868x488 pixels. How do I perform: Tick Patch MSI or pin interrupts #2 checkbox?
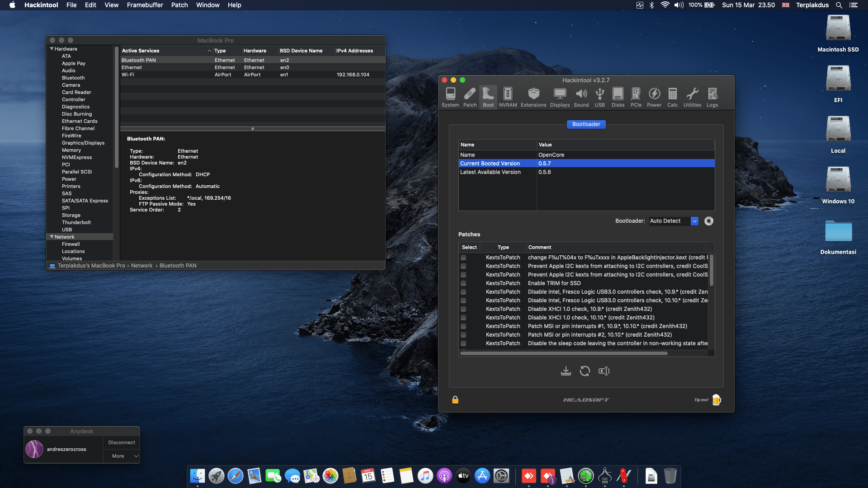coord(463,335)
